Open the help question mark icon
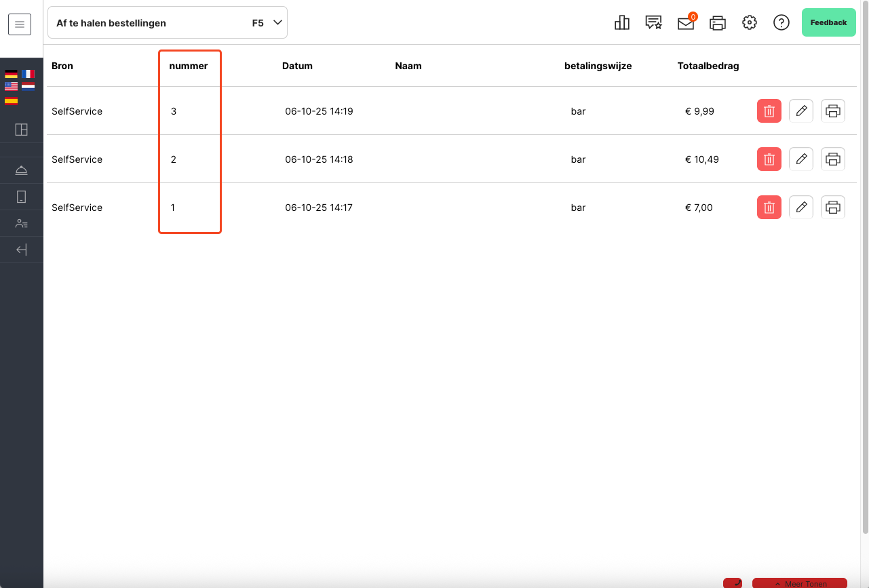This screenshot has width=869, height=588. pos(781,23)
